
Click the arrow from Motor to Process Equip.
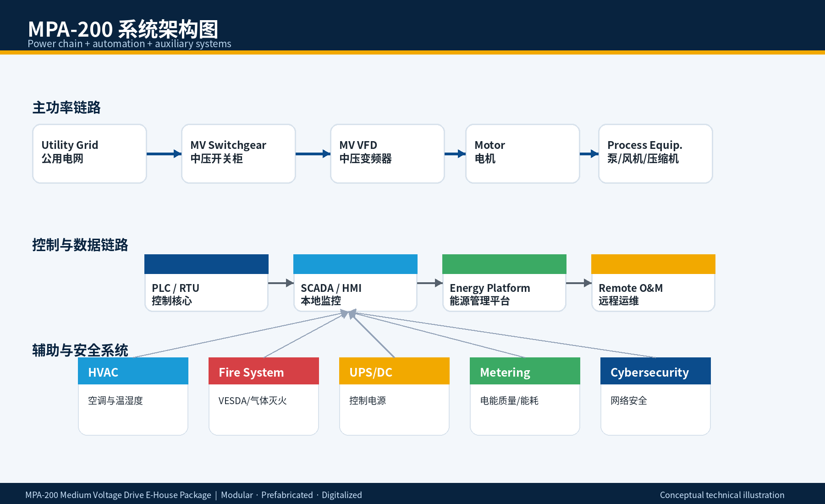[x=589, y=153]
